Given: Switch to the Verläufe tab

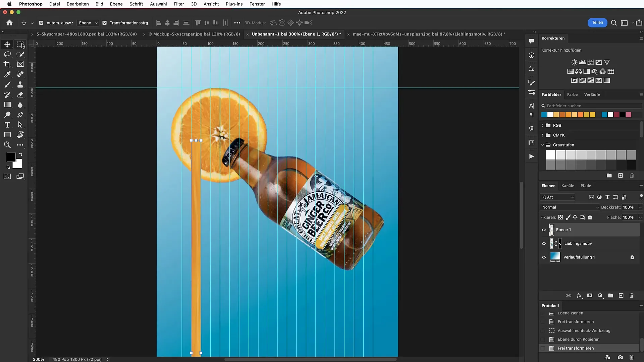Looking at the screenshot, I should coord(592,95).
